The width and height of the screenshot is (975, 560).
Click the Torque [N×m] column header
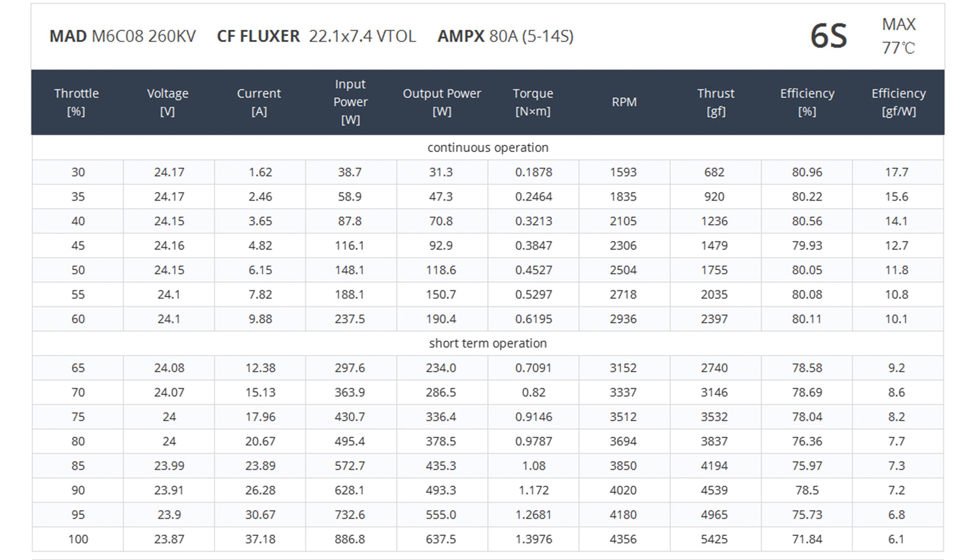[533, 102]
